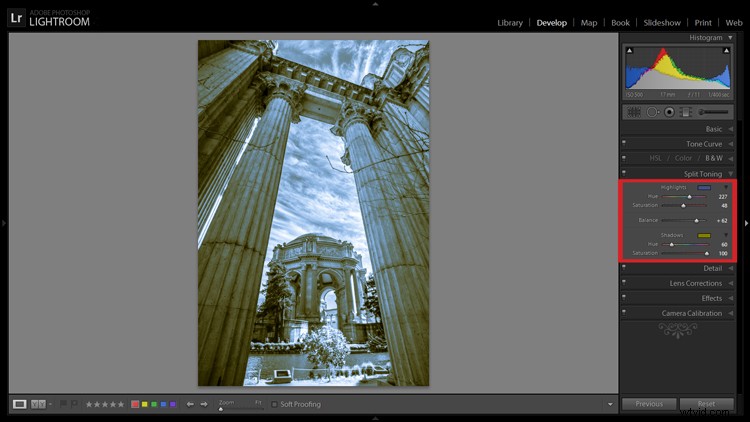This screenshot has width=750, height=422.
Task: Expand the Camera Calibration panel
Action: 730,313
